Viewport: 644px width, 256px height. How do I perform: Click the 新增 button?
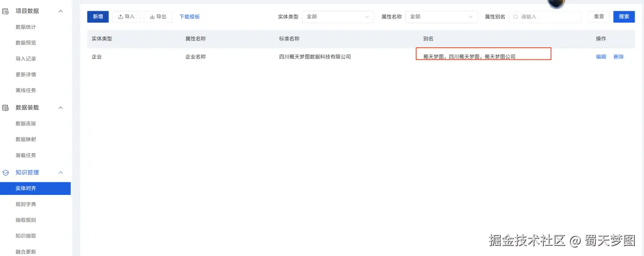pos(98,17)
